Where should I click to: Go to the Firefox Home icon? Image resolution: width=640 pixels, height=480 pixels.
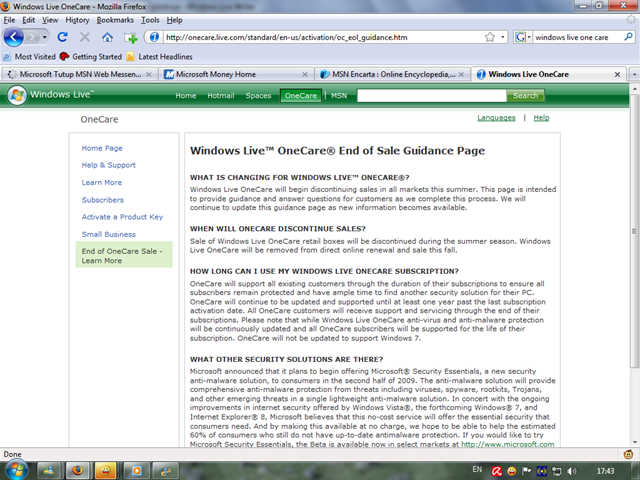click(107, 37)
